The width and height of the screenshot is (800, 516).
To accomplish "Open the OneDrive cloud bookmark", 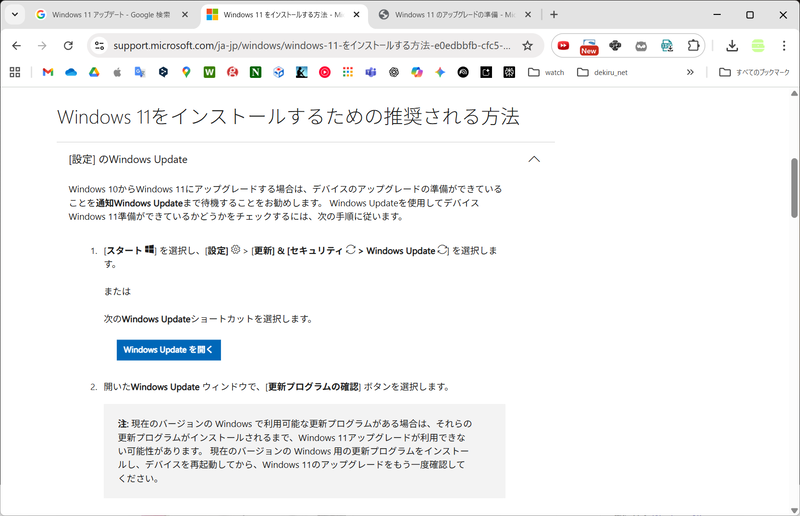I will (x=71, y=72).
